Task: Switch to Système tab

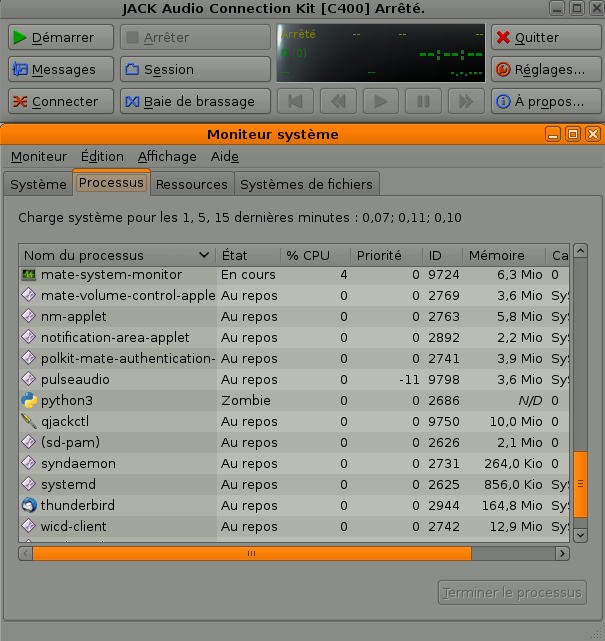Action: coord(38,184)
